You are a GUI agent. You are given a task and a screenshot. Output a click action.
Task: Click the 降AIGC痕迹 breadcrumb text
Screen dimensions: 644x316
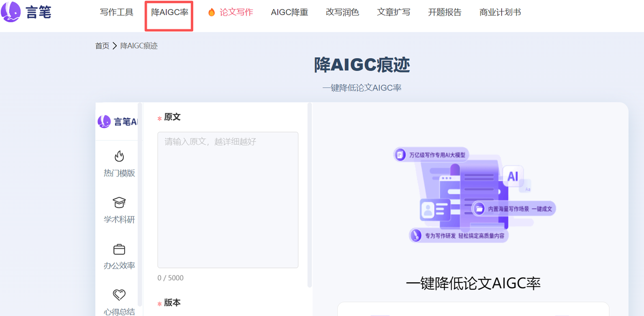(x=139, y=46)
